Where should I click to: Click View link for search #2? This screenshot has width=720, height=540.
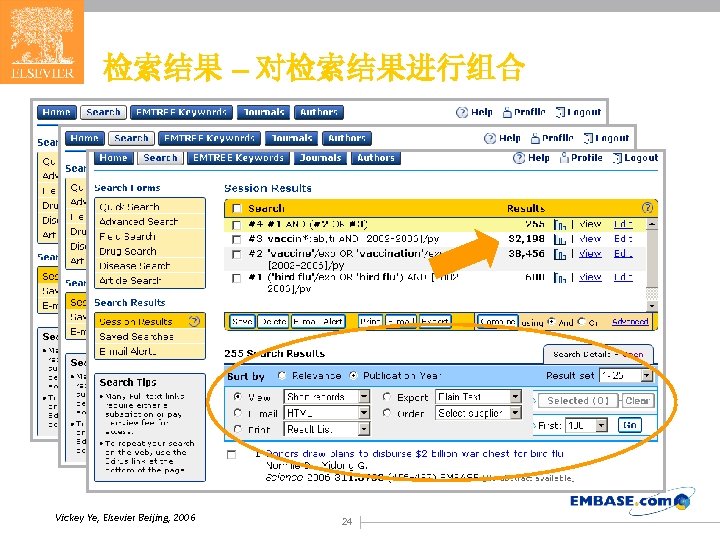tap(590, 253)
